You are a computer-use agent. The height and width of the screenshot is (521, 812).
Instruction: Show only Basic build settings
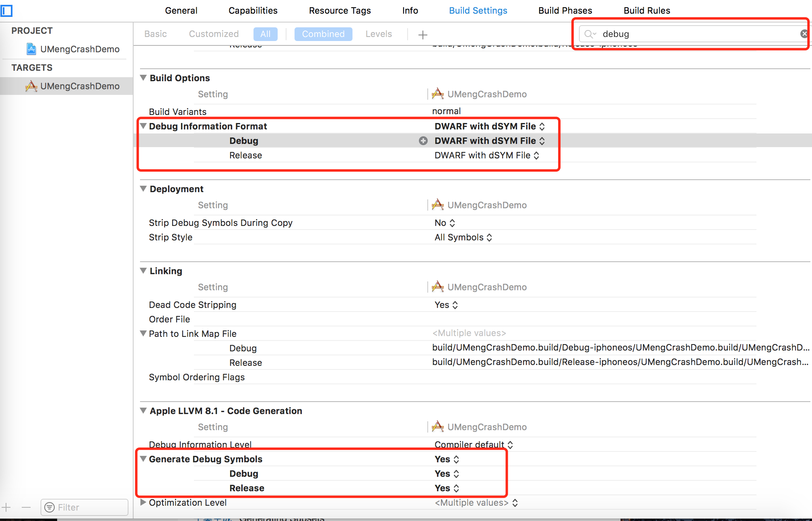(156, 34)
